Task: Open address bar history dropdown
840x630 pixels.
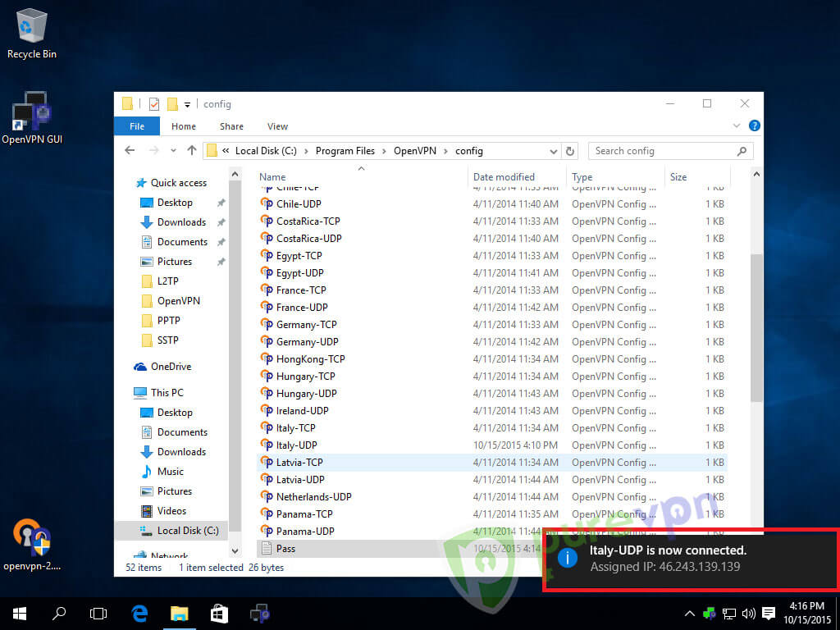Action: 554,152
